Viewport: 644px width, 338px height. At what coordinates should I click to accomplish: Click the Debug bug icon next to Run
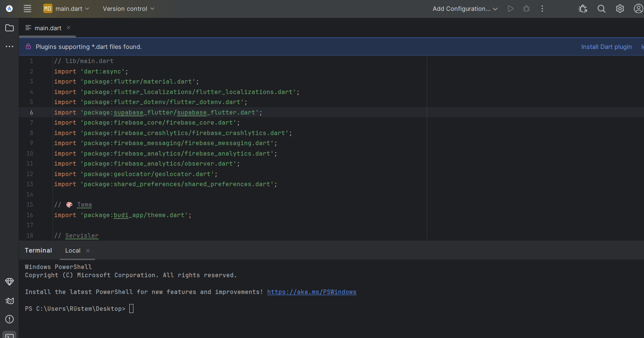(x=526, y=9)
